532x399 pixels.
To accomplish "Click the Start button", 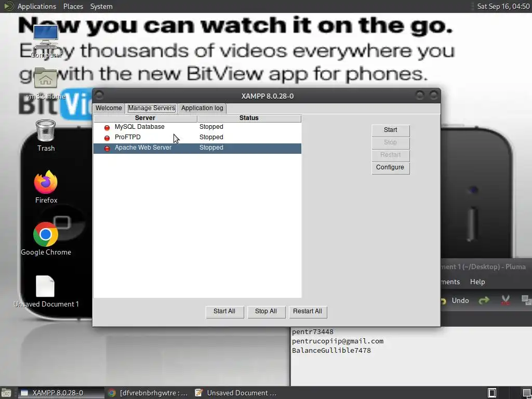I will click(x=391, y=130).
